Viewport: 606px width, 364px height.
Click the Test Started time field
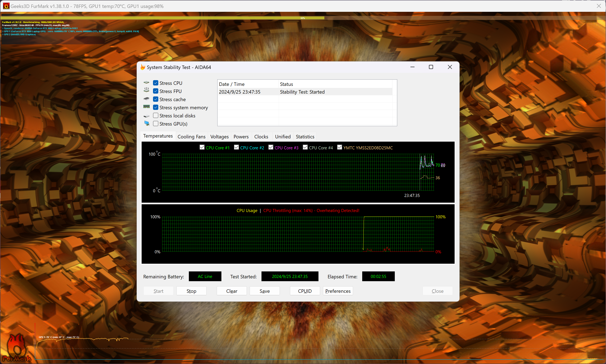(290, 276)
